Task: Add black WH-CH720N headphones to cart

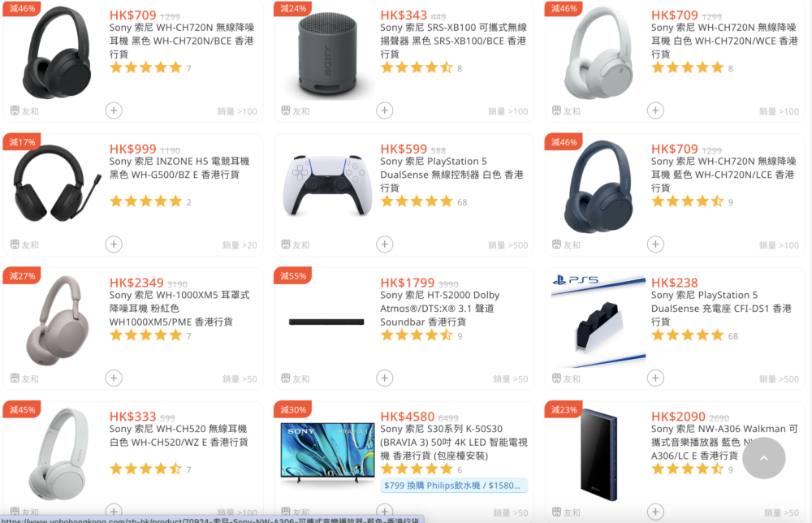Action: 114,110
